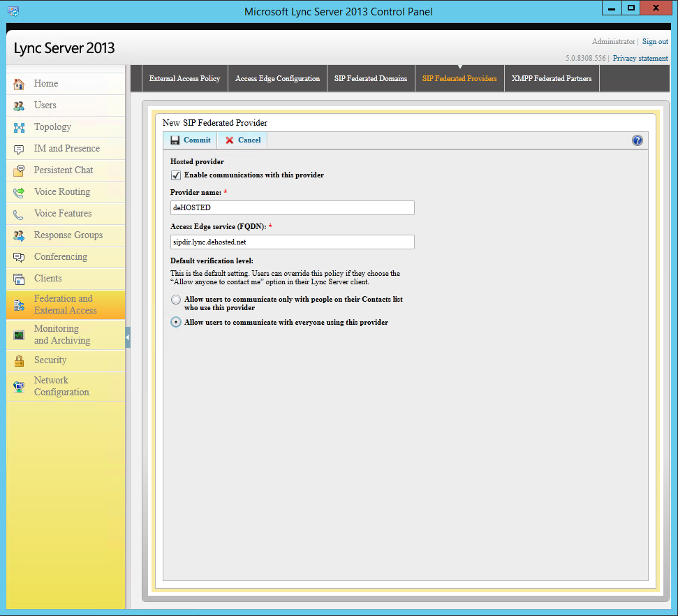Viewport: 678px width, 616px height.
Task: Select communicate only with Contacts list option
Action: 176,300
